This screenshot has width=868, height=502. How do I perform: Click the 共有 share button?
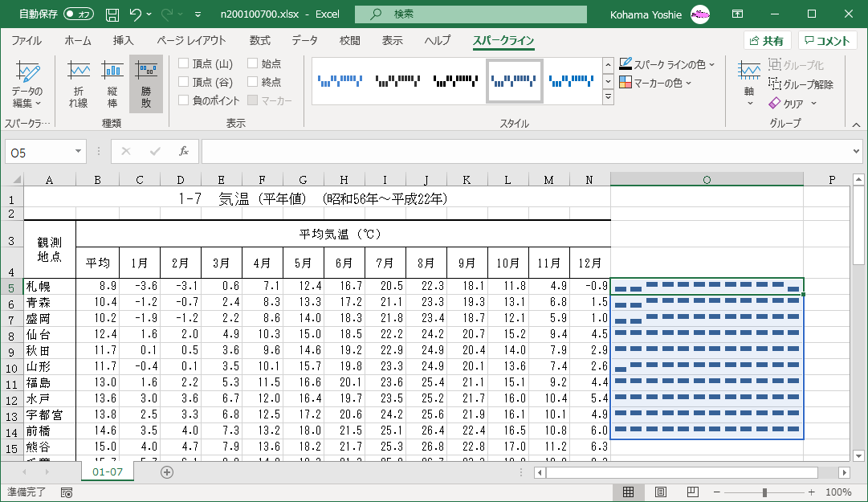tap(767, 41)
